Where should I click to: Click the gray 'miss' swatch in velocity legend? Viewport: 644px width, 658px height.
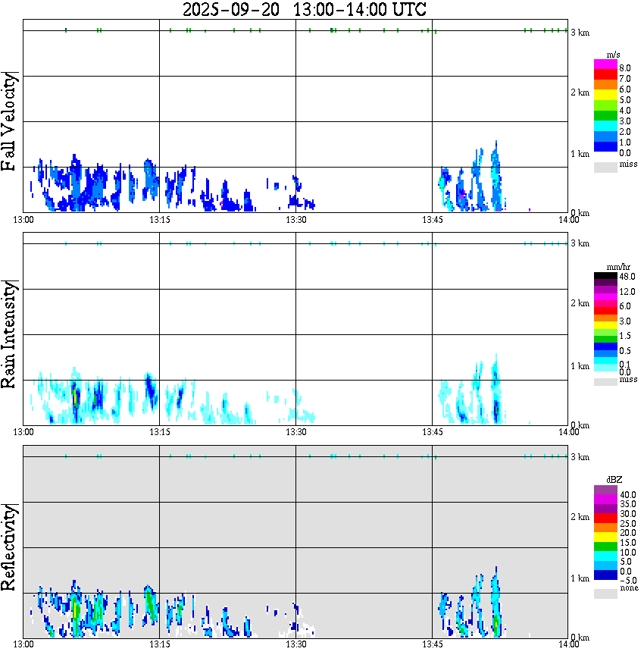(x=605, y=168)
